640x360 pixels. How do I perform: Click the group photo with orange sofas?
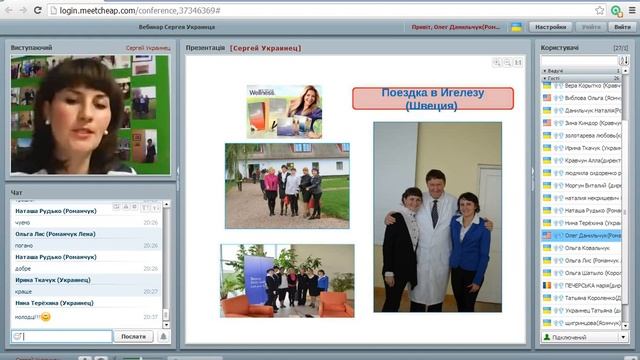coord(287,281)
